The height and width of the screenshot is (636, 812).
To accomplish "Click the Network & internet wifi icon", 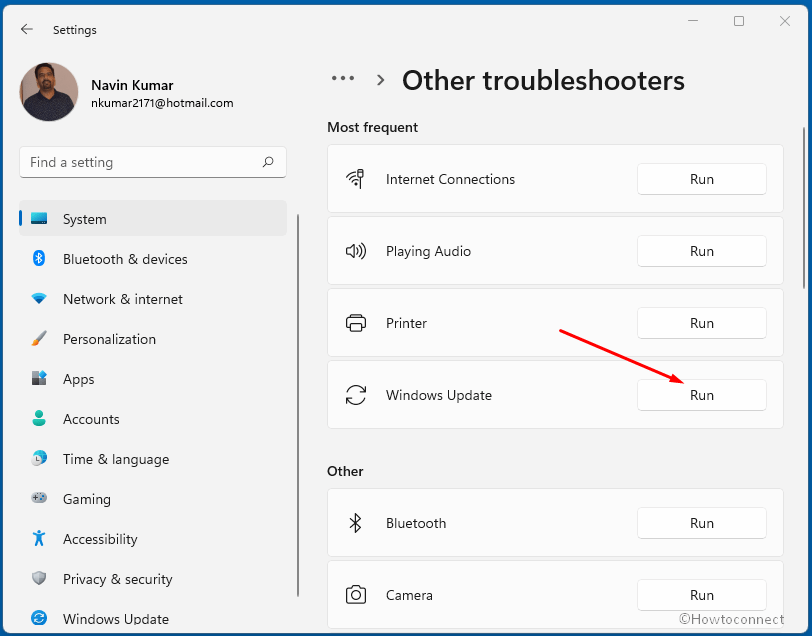I will (x=39, y=298).
